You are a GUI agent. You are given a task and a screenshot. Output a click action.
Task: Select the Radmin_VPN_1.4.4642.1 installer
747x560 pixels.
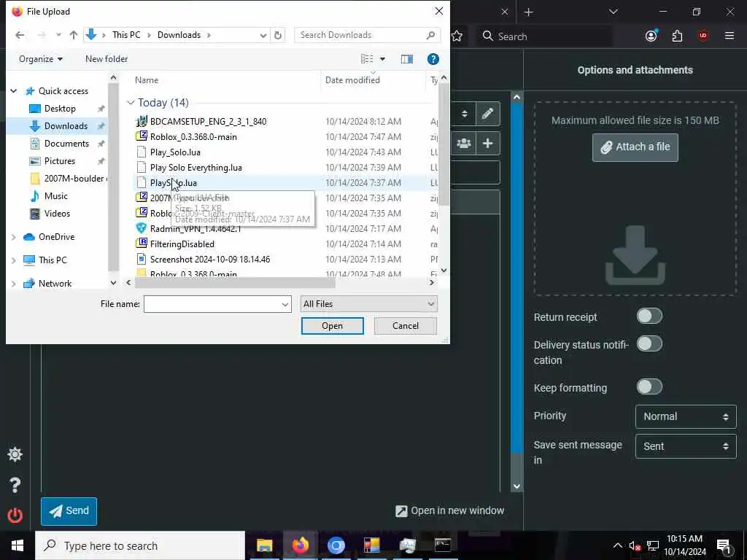196,228
